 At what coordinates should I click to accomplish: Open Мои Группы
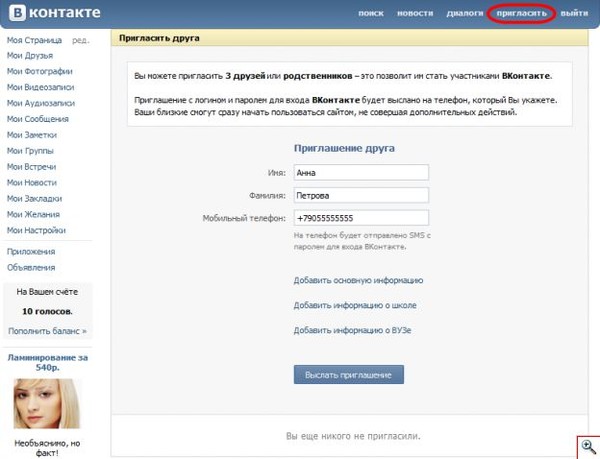[x=30, y=151]
